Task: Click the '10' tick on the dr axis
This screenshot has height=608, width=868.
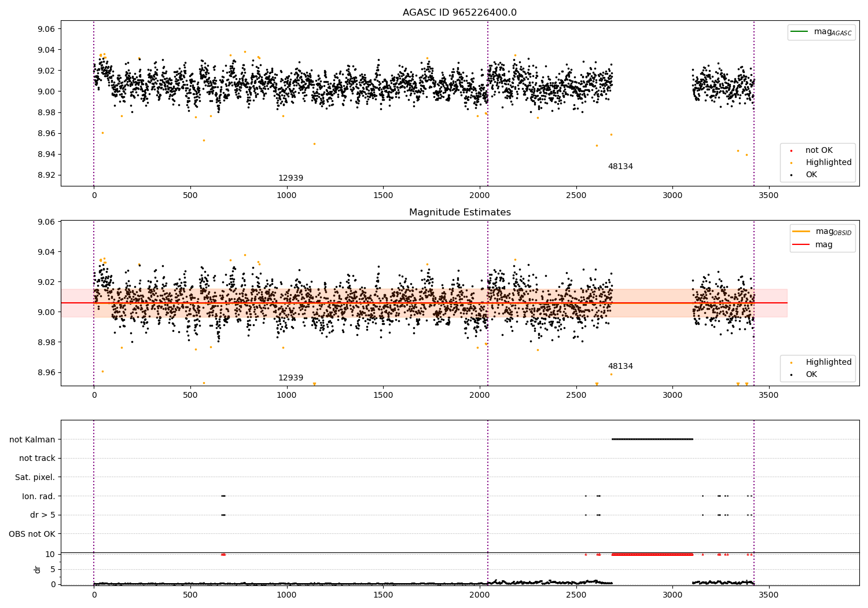Action: [50, 555]
